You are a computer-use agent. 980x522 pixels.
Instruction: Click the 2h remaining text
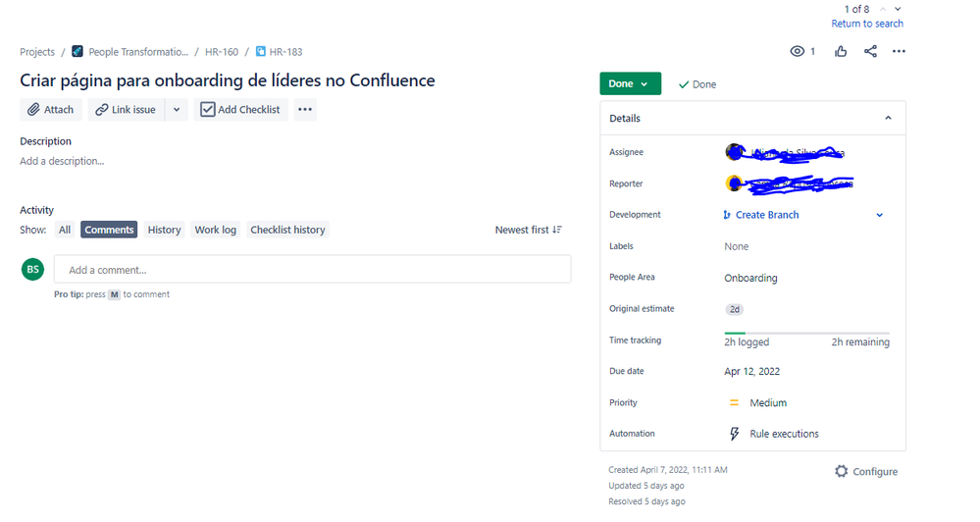click(x=860, y=342)
